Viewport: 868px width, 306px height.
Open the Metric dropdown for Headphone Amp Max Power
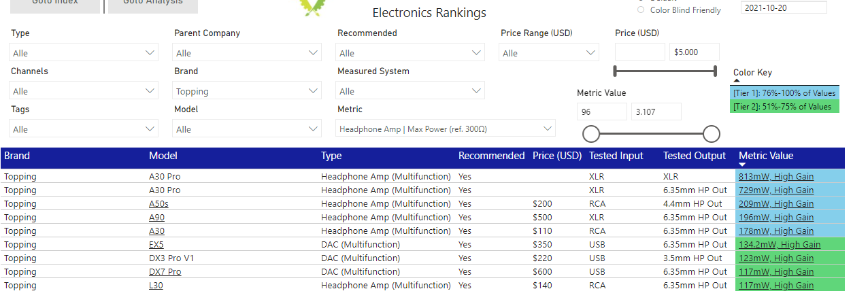(x=446, y=129)
